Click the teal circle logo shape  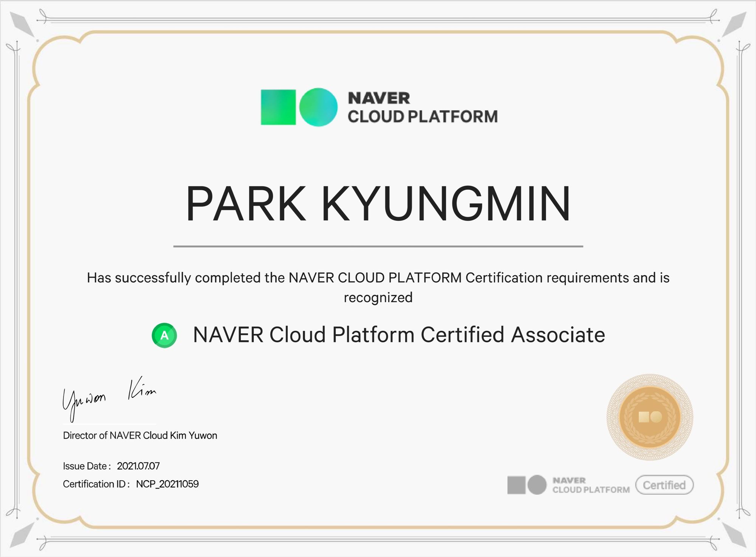tap(318, 107)
